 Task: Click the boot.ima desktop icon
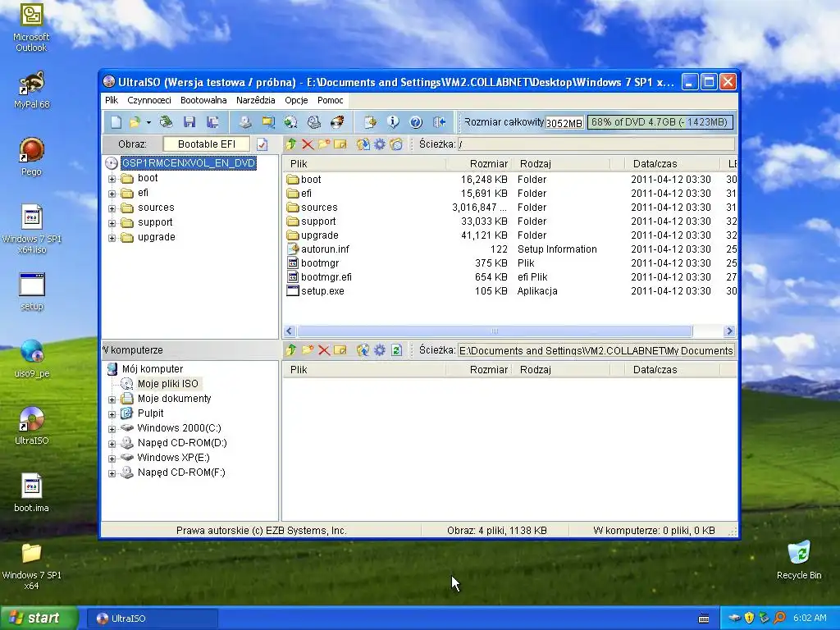[31, 493]
